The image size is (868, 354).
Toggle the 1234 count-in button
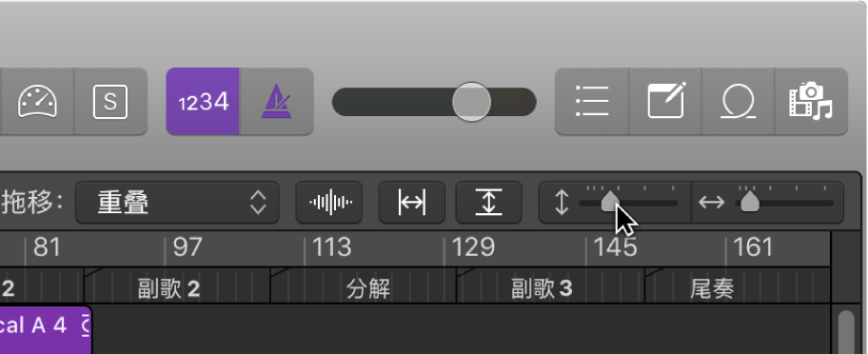(x=203, y=102)
